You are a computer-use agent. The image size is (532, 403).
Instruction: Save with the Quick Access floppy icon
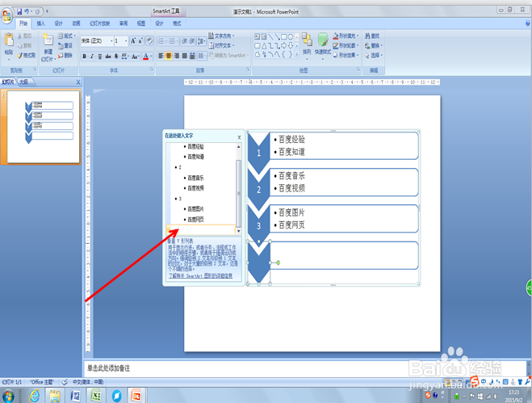pos(19,12)
